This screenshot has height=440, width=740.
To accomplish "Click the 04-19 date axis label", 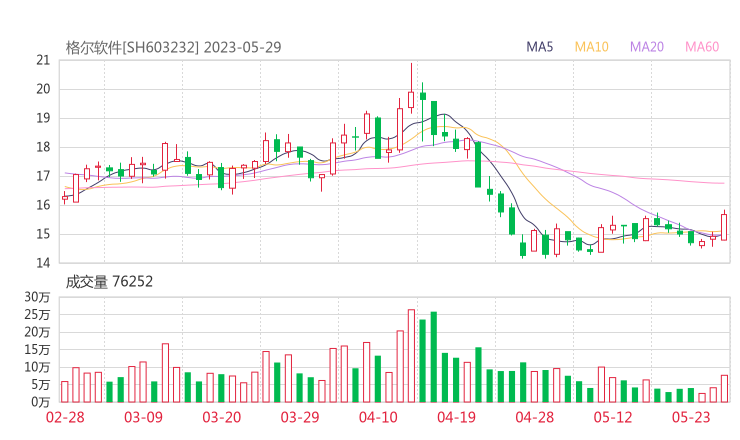I will (x=456, y=417).
